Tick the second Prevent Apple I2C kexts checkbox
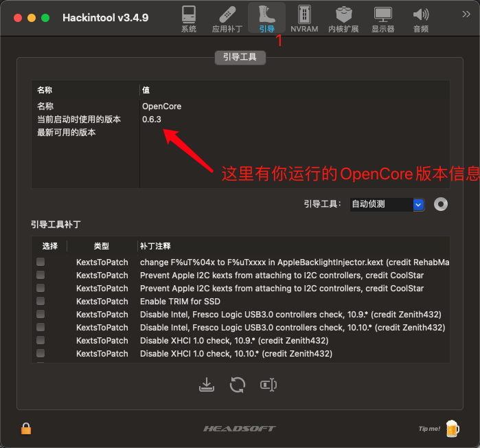The image size is (480, 448). tap(41, 288)
